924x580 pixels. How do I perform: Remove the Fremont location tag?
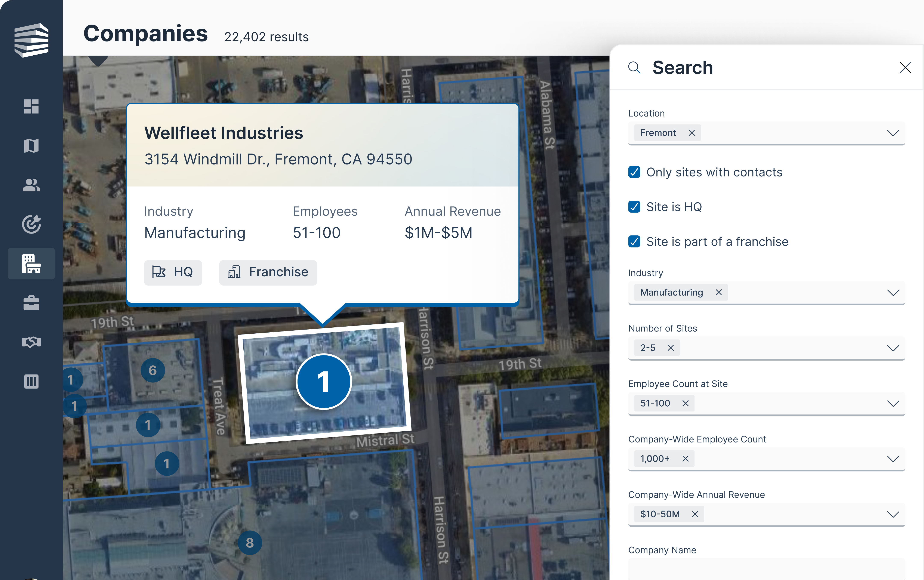tap(692, 133)
